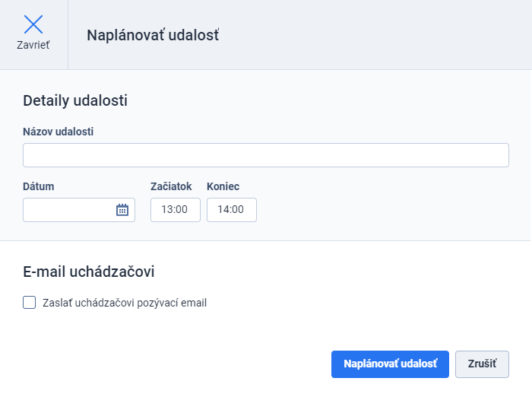Image resolution: width=532 pixels, height=394 pixels.
Task: Select the Detaily udalosti section heading
Action: (75, 100)
